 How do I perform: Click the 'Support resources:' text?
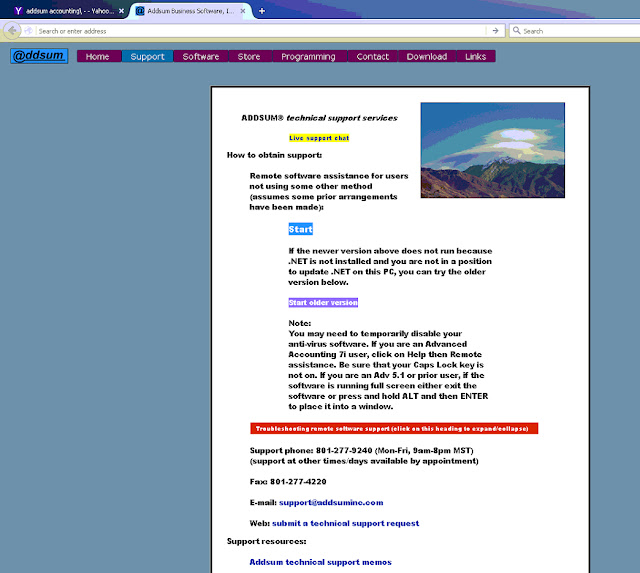[267, 541]
